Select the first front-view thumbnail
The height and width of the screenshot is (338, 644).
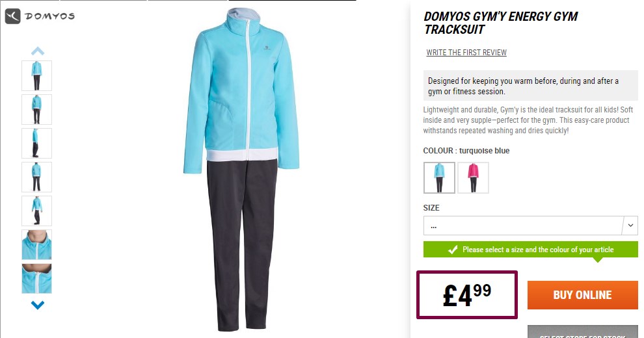[36, 76]
